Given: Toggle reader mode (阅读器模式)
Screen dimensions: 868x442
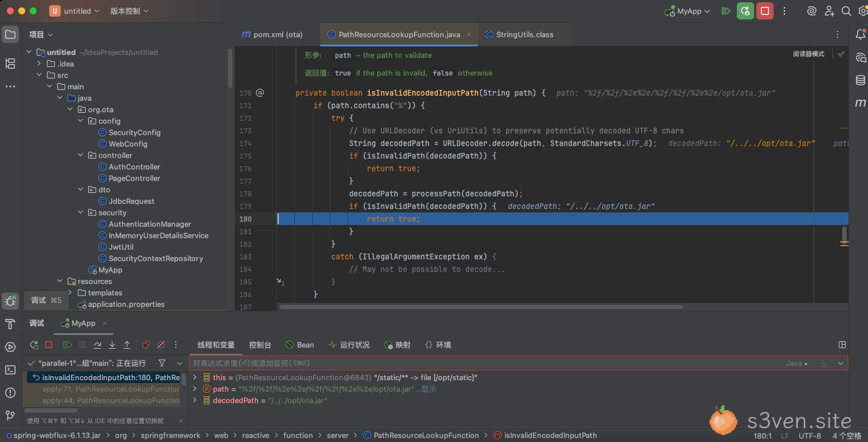Looking at the screenshot, I should point(808,54).
